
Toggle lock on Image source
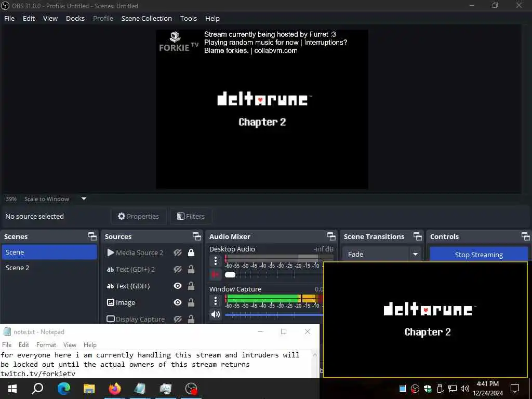(191, 302)
